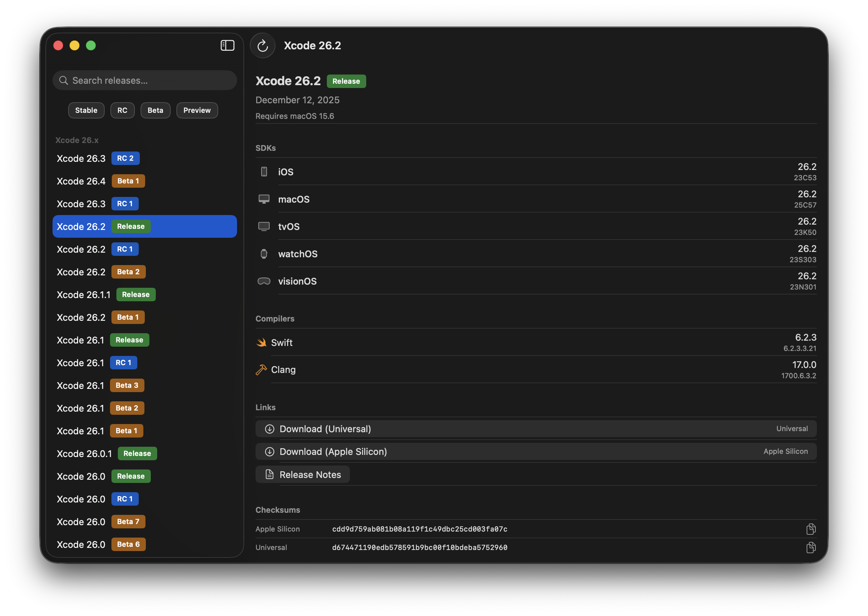868x616 pixels.
Task: Toggle the RC filter chip
Action: tap(122, 110)
